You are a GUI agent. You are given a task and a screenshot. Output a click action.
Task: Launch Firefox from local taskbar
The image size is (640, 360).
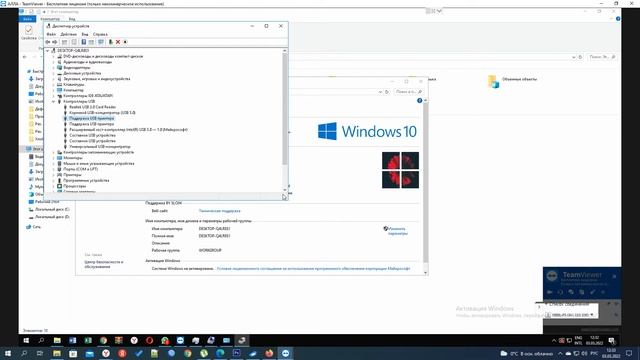tap(269, 353)
